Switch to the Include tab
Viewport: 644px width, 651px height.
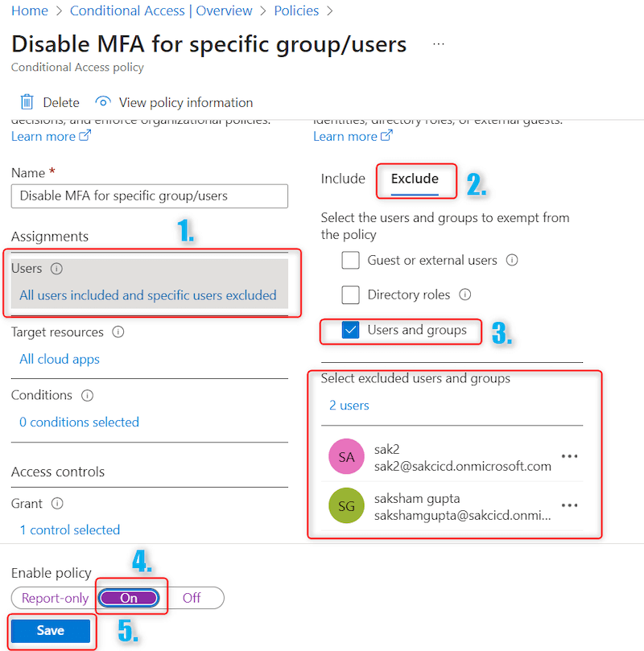click(343, 179)
